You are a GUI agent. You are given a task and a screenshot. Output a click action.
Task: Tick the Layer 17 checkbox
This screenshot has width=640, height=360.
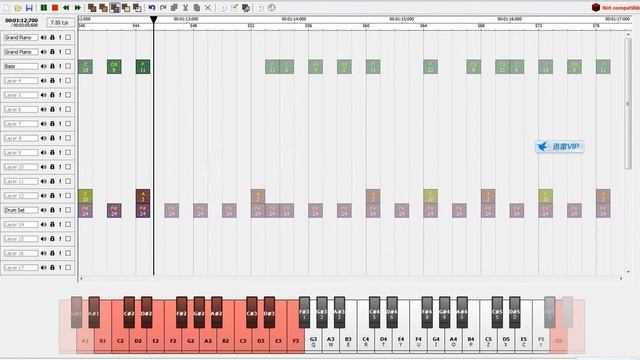click(x=68, y=267)
